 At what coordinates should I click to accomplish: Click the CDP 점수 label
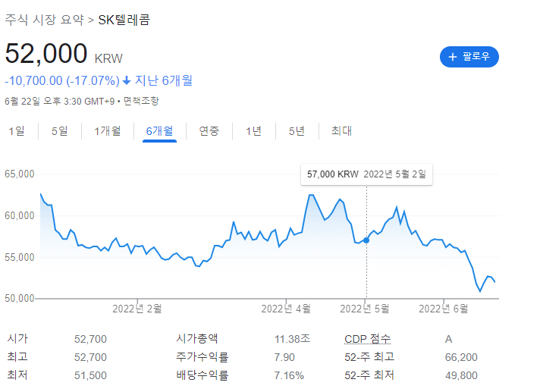(x=367, y=339)
